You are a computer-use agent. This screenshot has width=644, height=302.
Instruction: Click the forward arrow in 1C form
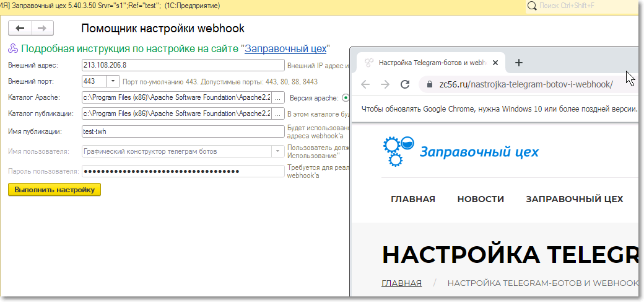click(42, 29)
